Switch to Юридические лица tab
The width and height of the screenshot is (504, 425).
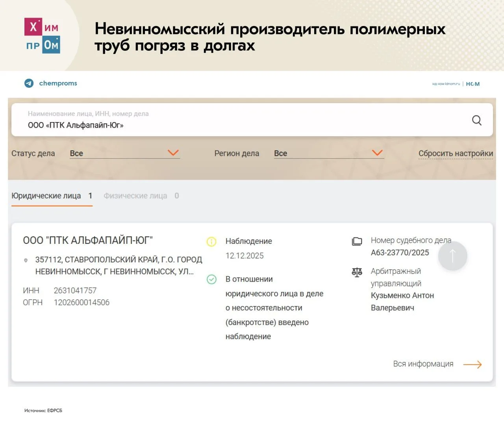click(x=52, y=196)
